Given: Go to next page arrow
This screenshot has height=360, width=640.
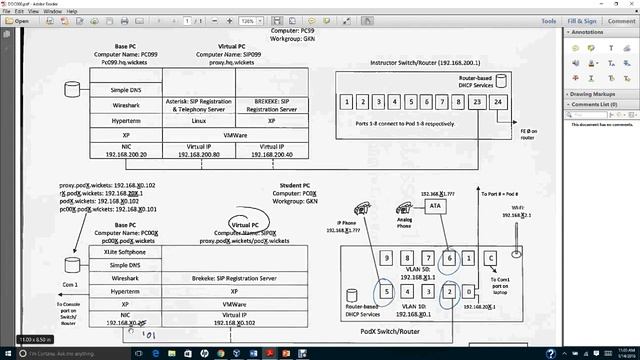Looking at the screenshot, I should coord(174,21).
